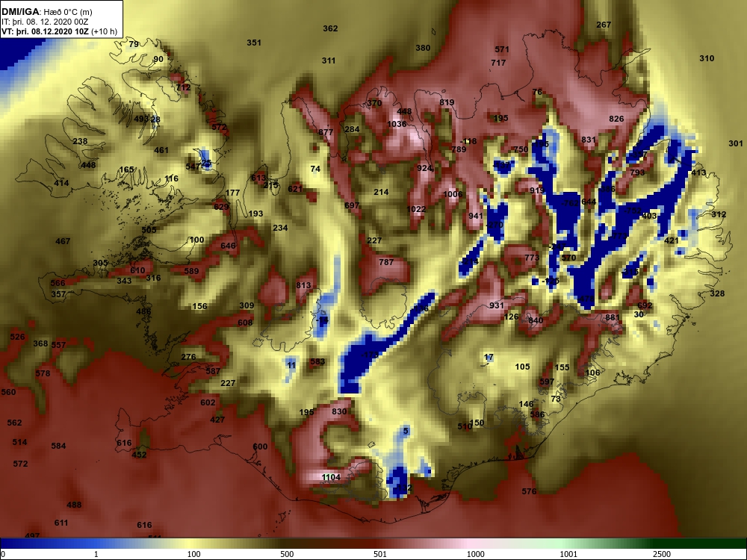Click the map value '452'

[x=139, y=455]
